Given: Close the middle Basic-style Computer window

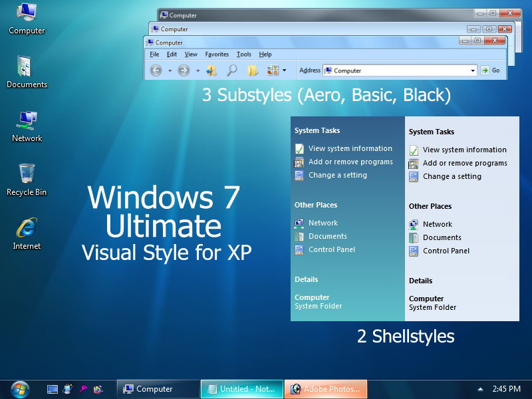Looking at the screenshot, I should [x=505, y=29].
